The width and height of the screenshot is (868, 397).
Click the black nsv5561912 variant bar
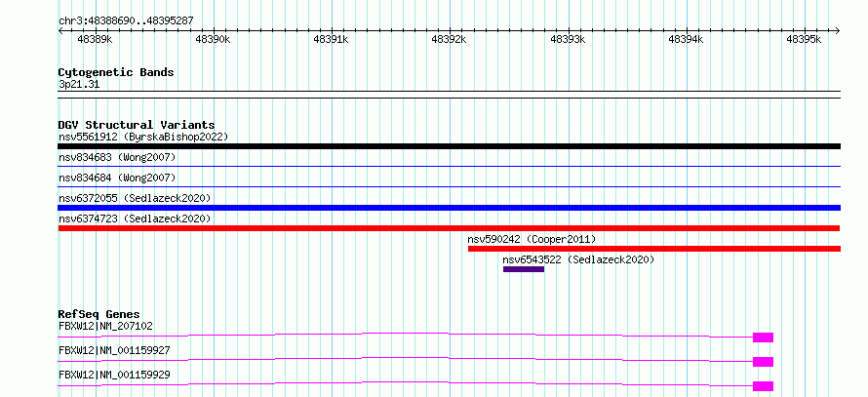point(449,146)
